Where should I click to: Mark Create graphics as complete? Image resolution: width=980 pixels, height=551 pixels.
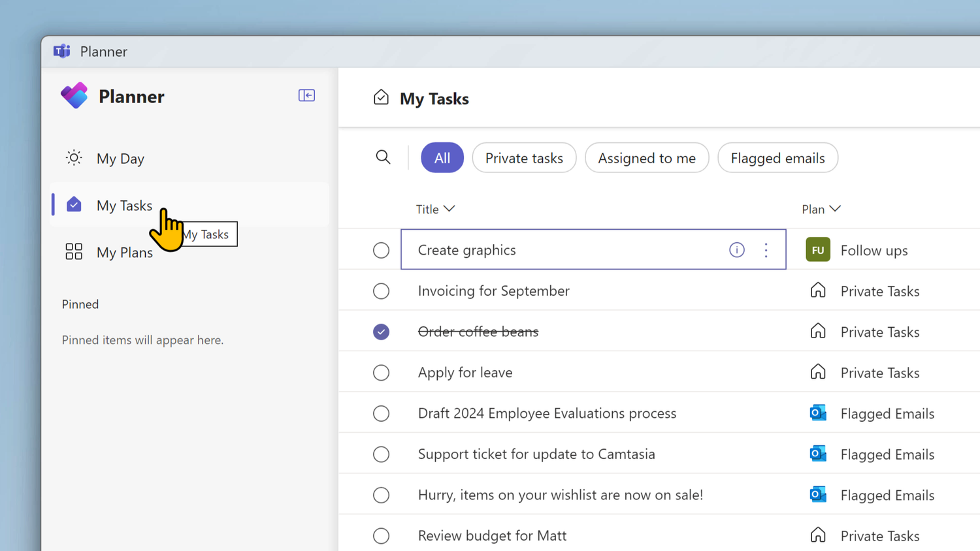click(x=381, y=249)
